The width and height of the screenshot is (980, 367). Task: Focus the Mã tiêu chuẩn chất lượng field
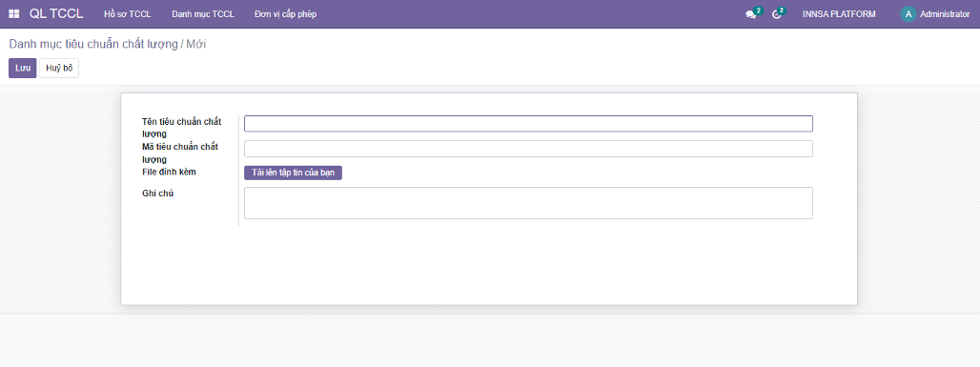tap(528, 149)
